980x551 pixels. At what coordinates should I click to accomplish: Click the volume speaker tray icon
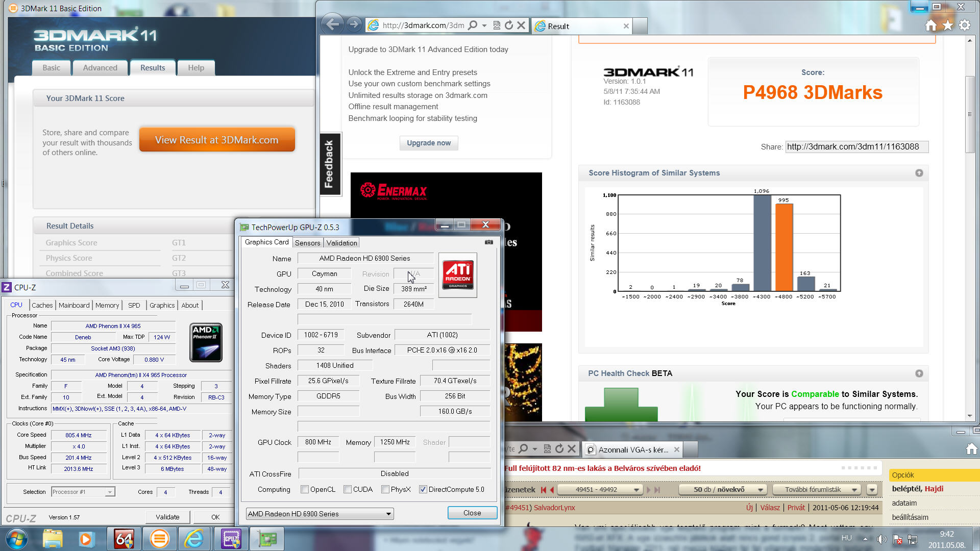coord(881,539)
